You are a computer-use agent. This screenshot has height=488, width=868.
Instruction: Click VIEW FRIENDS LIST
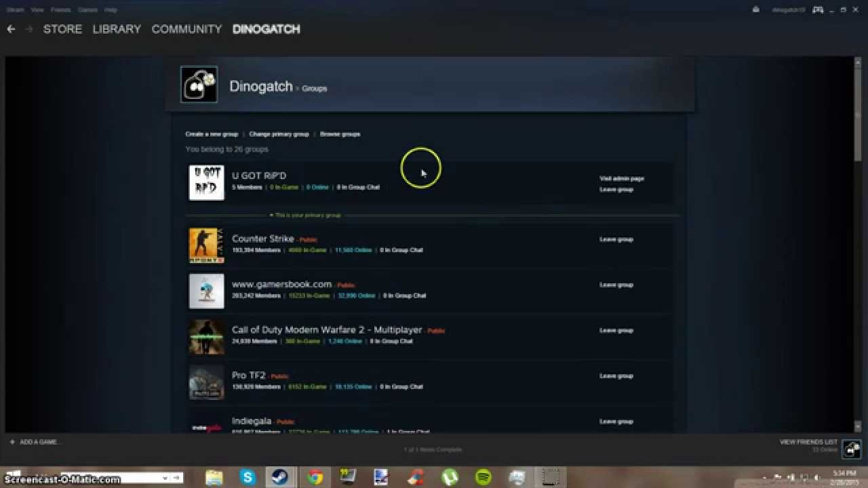808,442
